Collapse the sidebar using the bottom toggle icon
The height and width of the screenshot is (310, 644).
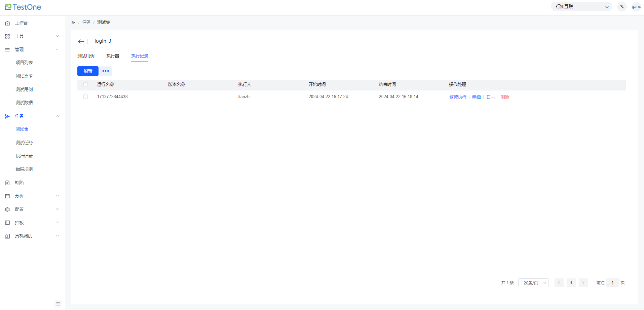[x=58, y=304]
